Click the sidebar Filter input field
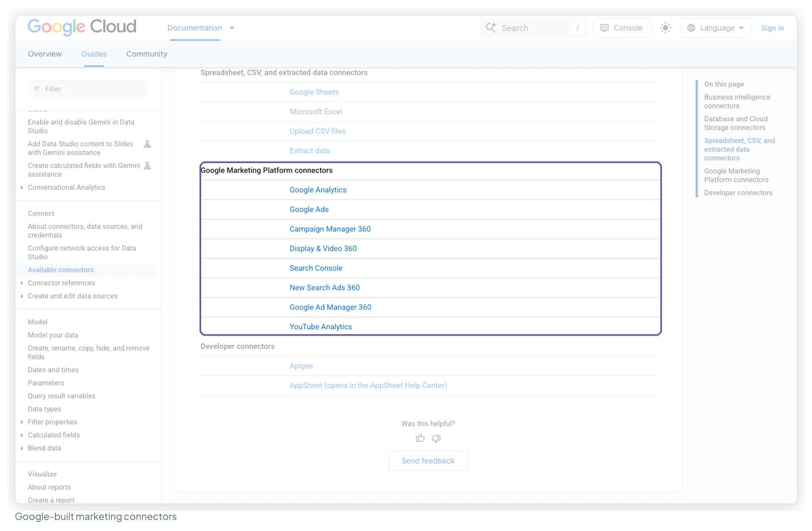The image size is (812, 531). (87, 89)
